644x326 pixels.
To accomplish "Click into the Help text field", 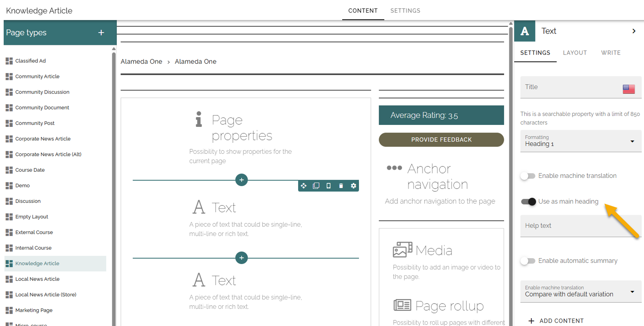I will (581, 226).
